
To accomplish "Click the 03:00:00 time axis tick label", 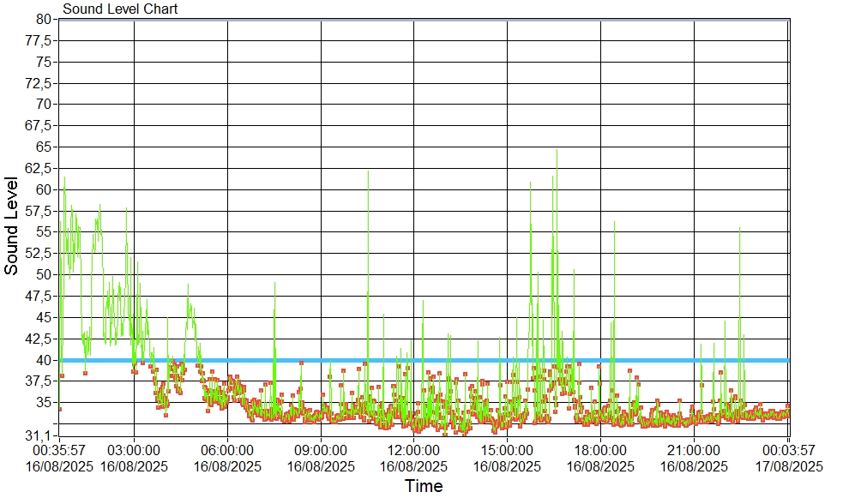I will pyautogui.click(x=135, y=449).
